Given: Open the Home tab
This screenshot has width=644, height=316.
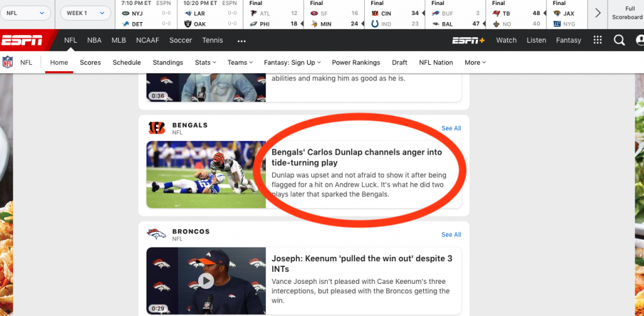Looking at the screenshot, I should [59, 62].
